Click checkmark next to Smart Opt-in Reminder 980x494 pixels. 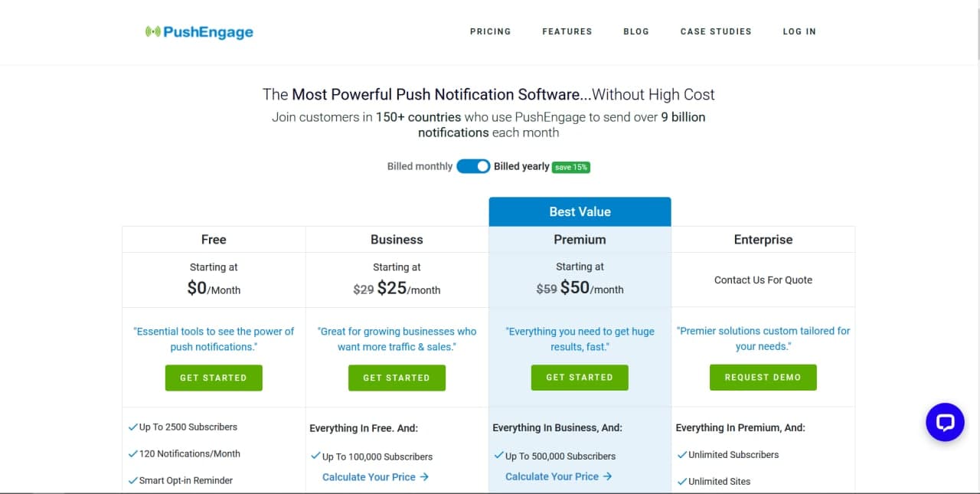[133, 480]
